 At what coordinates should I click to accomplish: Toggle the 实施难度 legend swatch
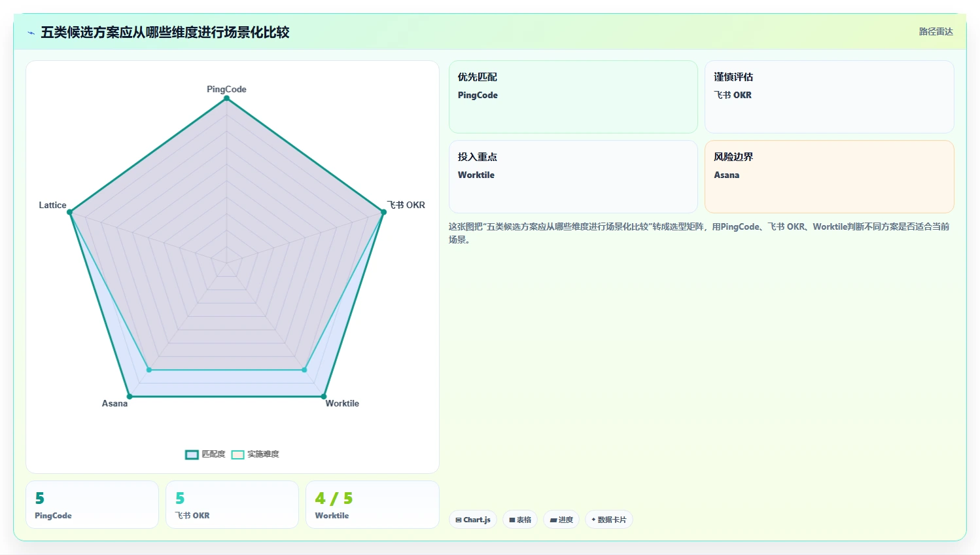pos(237,454)
